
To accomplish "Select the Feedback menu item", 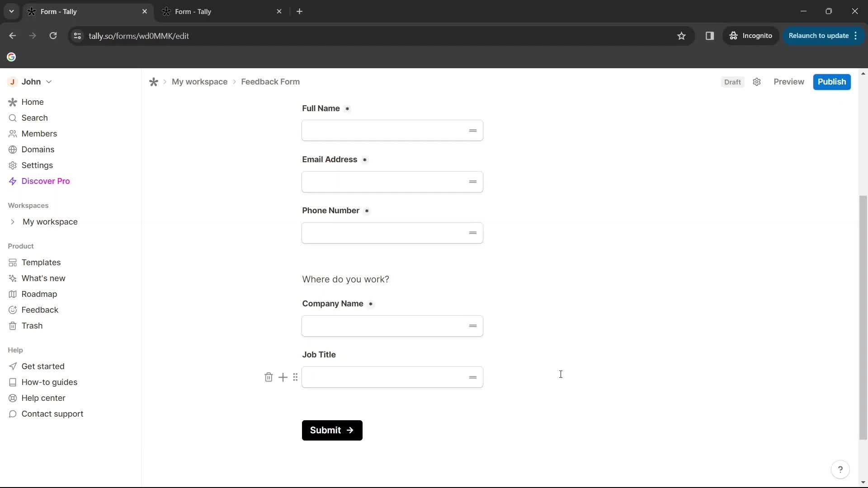I will [40, 310].
